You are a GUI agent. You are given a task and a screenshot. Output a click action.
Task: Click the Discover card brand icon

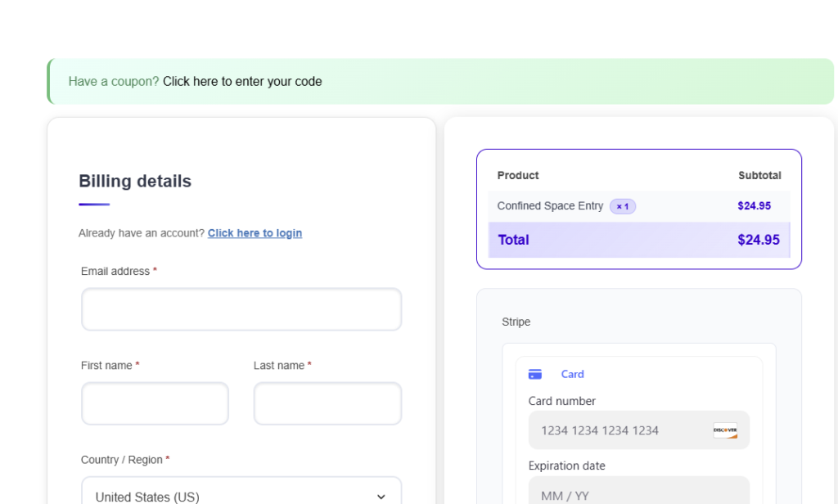pos(724,430)
